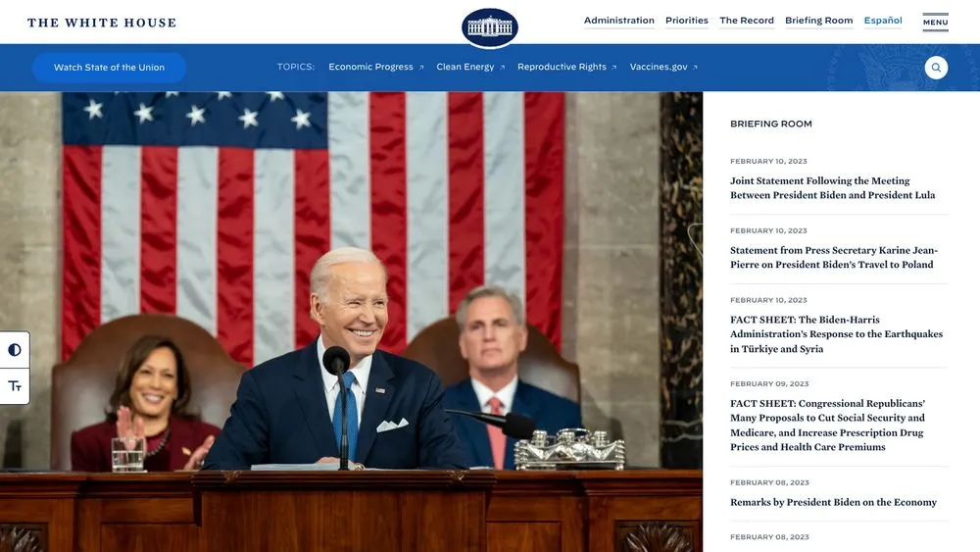The image size is (980, 552).
Task: Switch site language to Español
Action: pos(882,21)
